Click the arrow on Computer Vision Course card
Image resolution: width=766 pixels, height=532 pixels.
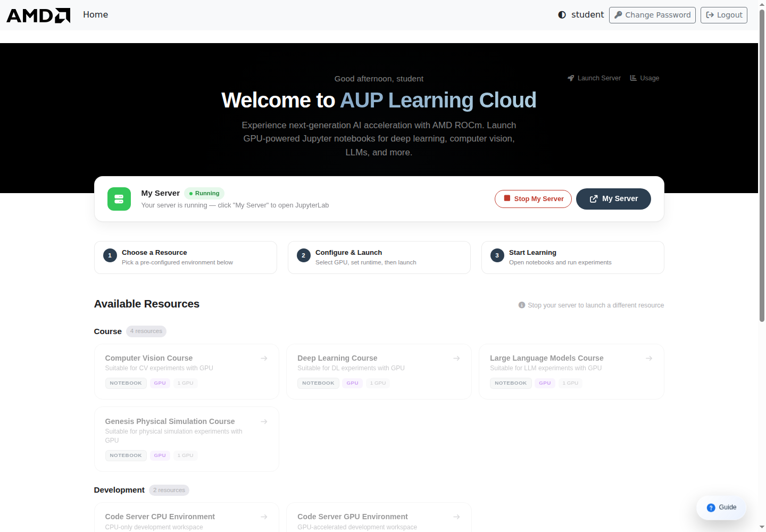point(264,359)
